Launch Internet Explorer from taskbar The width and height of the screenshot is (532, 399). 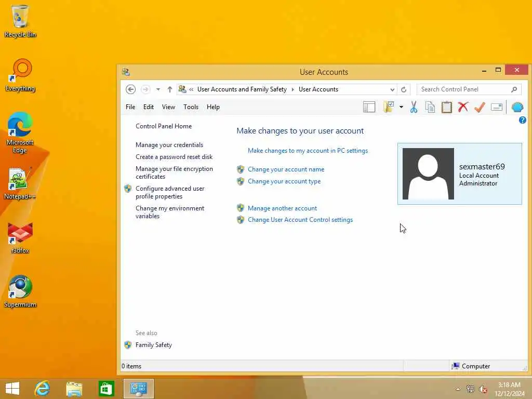pos(42,389)
